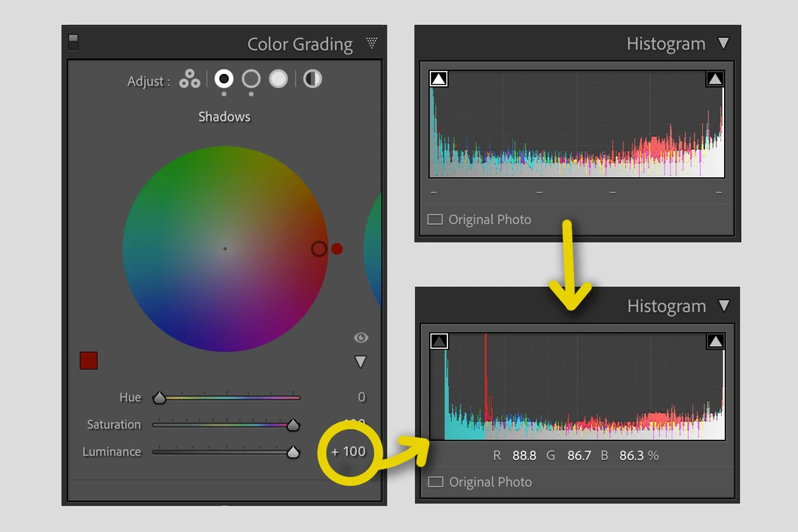Click the Hue slider handle

pyautogui.click(x=160, y=398)
